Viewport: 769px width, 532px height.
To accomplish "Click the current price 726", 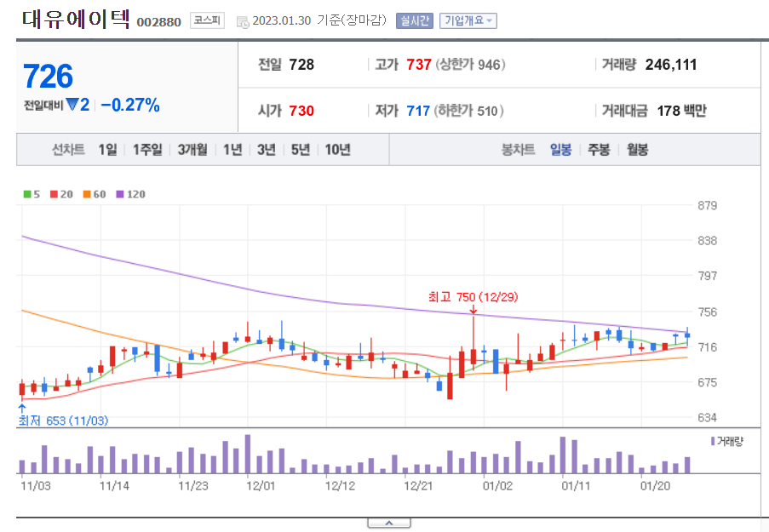I will point(48,77).
